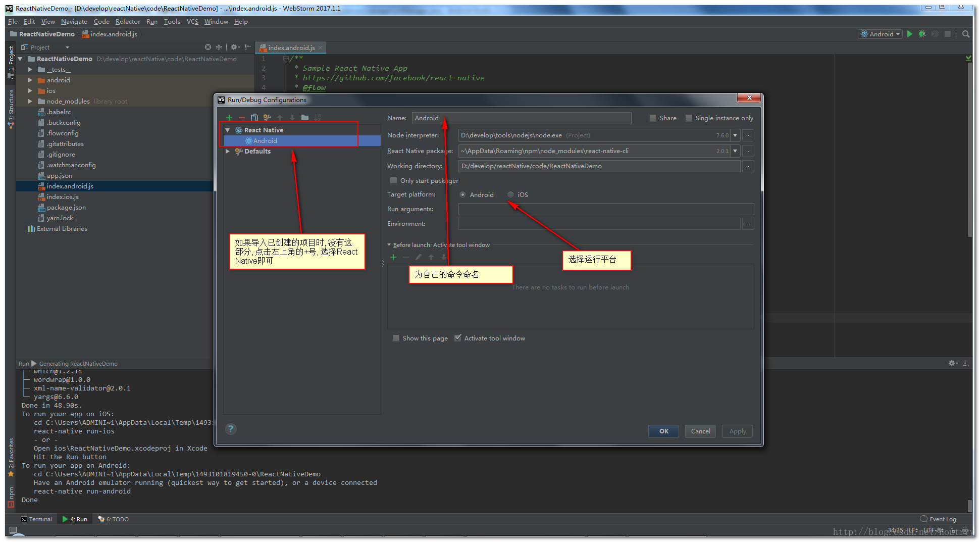
Task: Open Project panel settings gear
Action: pyautogui.click(x=235, y=47)
